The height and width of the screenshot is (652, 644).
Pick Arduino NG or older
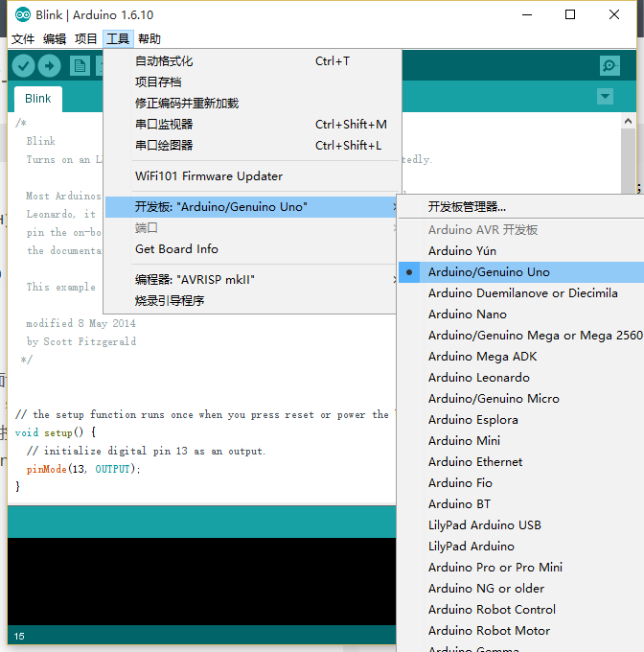point(521,589)
